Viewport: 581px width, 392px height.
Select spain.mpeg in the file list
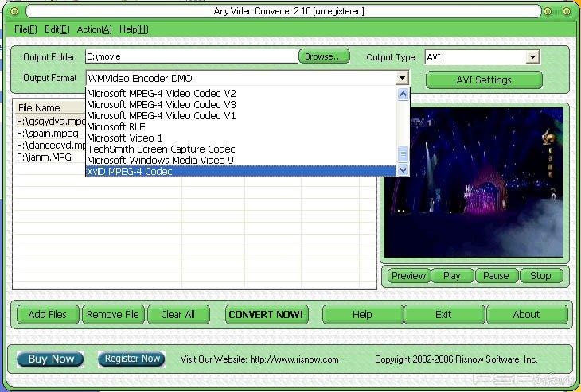pyautogui.click(x=48, y=134)
